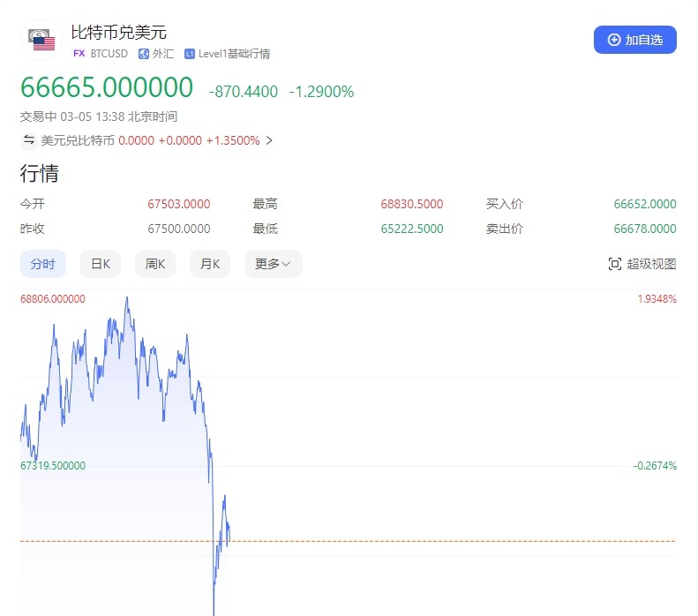
Task: Open the BTCUSD currency pair logo
Action: click(41, 40)
